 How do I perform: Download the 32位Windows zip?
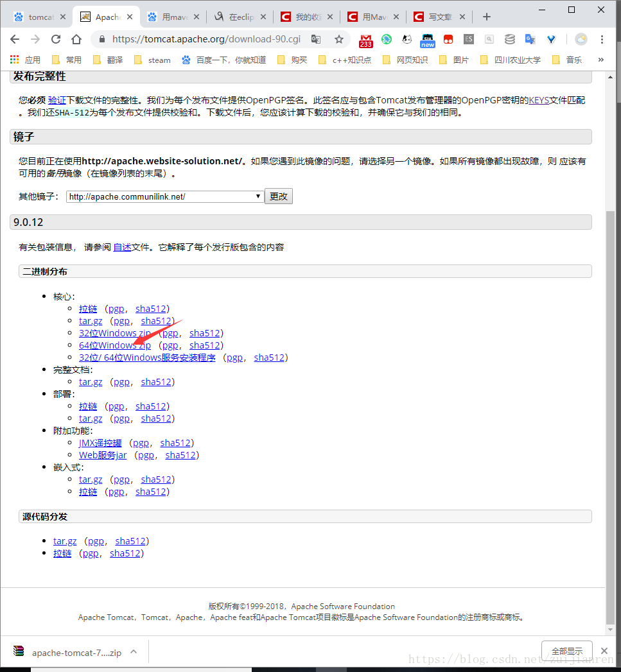point(115,333)
